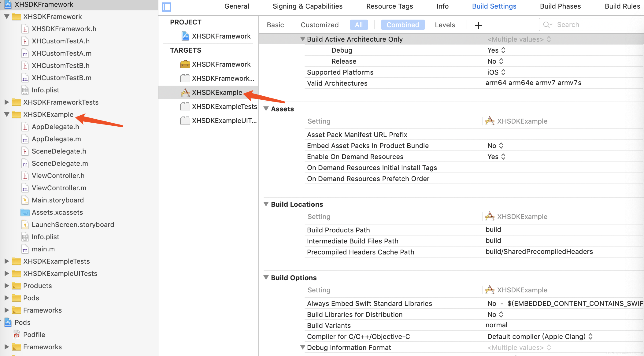Image resolution: width=644 pixels, height=356 pixels.
Task: Open the Podfile ruby file
Action: [34, 334]
